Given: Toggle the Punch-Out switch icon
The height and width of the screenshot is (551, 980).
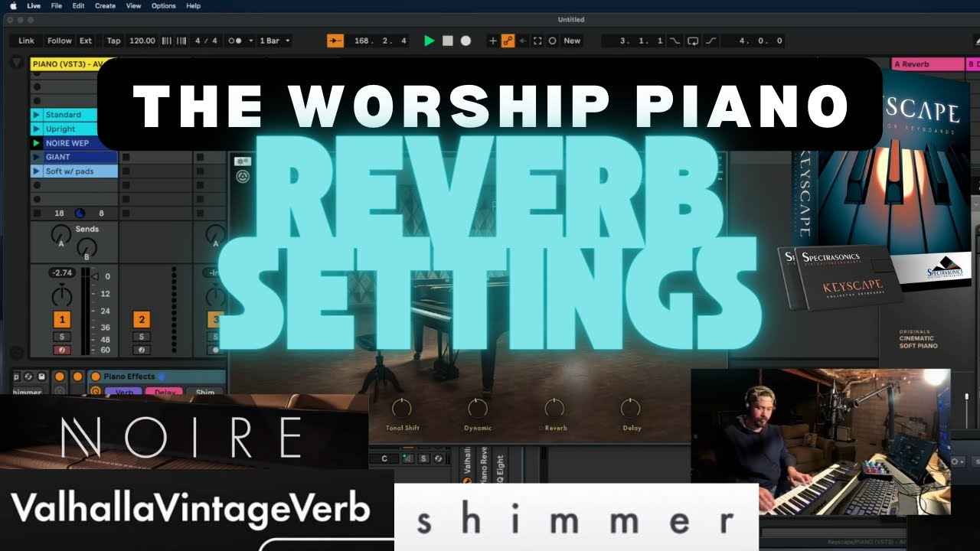Looking at the screenshot, I should coord(711,41).
